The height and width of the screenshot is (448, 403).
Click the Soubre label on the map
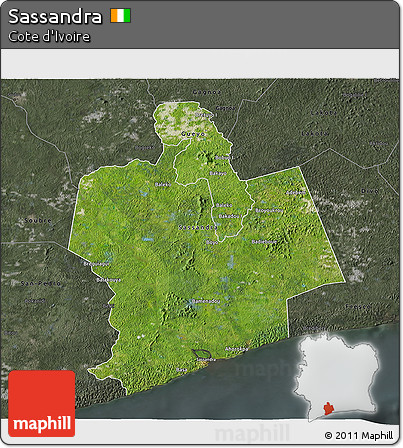click(38, 220)
